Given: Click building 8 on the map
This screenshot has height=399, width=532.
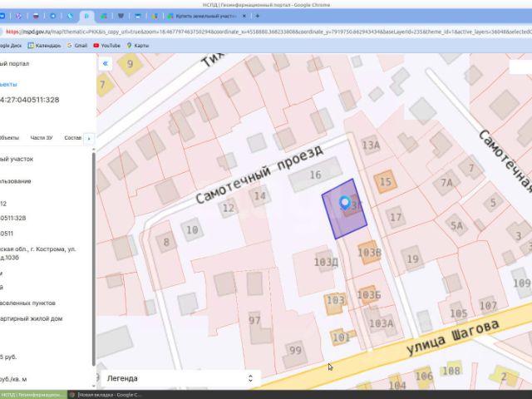Looking at the screenshot, I should [166, 242].
